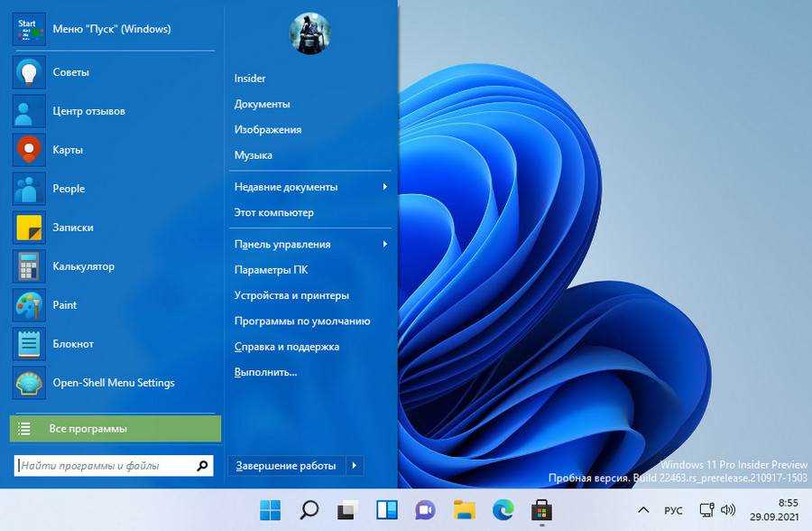Click the Paint label text
Screen dimensions: 812x531
coord(65,305)
